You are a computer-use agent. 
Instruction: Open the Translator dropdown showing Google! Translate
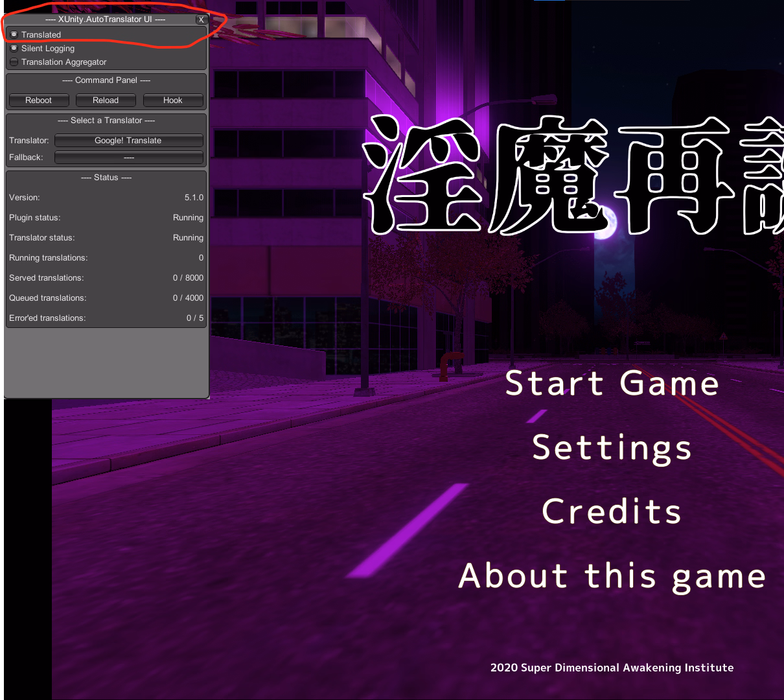click(128, 141)
